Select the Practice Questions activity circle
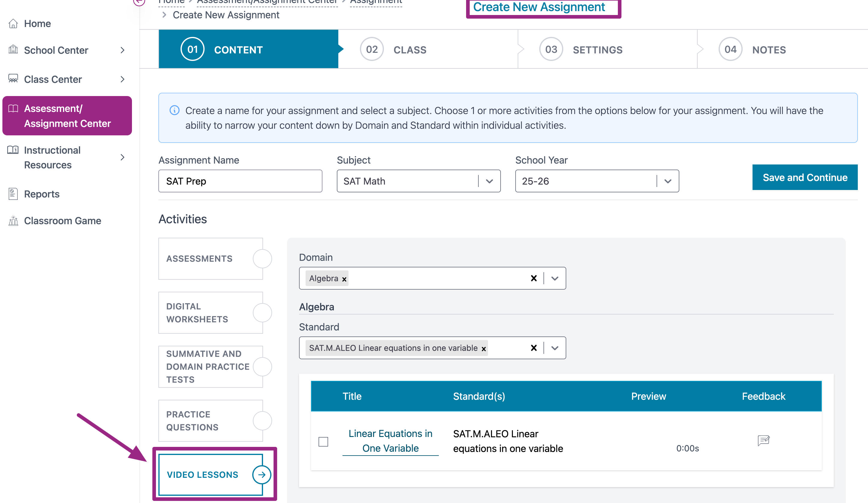This screenshot has height=503, width=868. [262, 420]
